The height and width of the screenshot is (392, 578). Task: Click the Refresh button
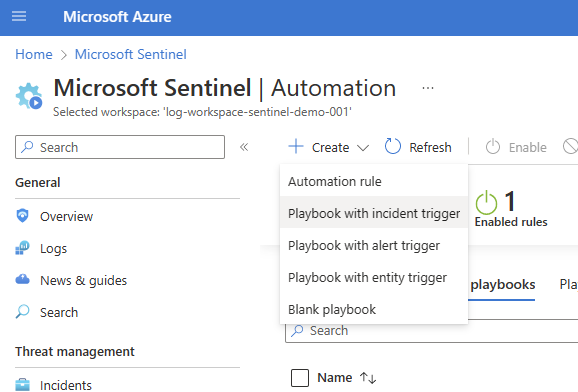[x=418, y=148]
